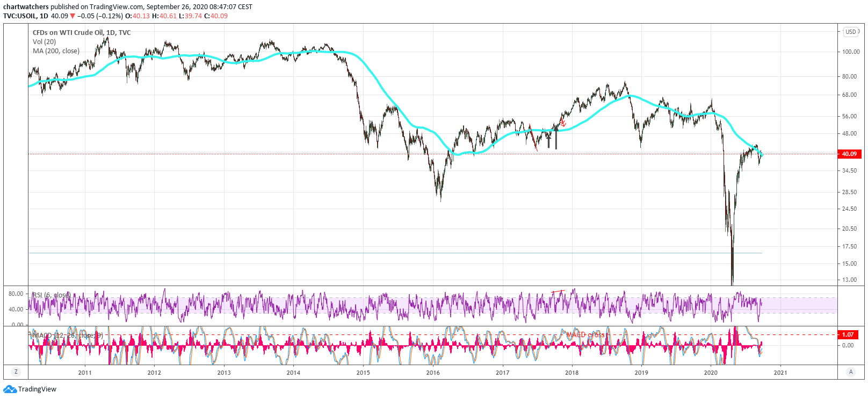Viewport: 868px width, 399px height.
Task: Select the red 1.07 MACD value label
Action: coord(848,334)
